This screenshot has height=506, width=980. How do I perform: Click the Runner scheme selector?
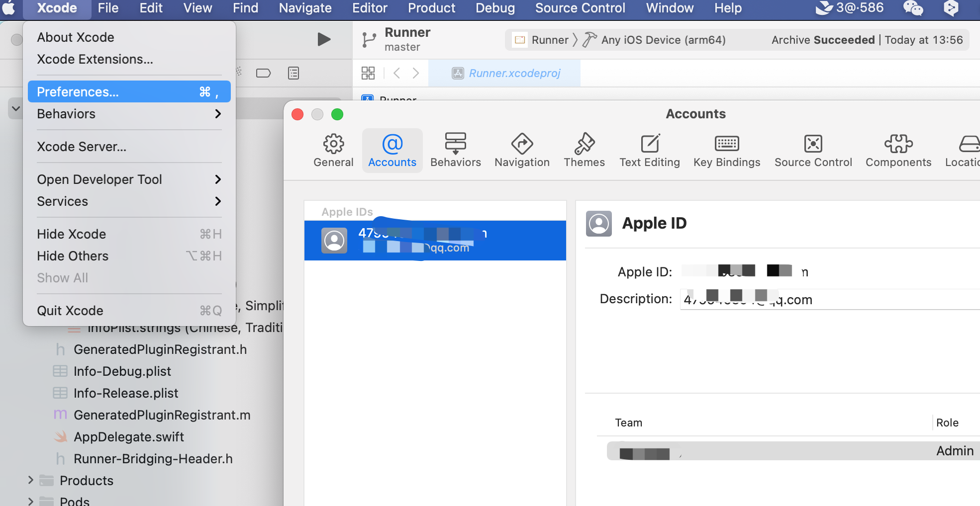pos(541,40)
